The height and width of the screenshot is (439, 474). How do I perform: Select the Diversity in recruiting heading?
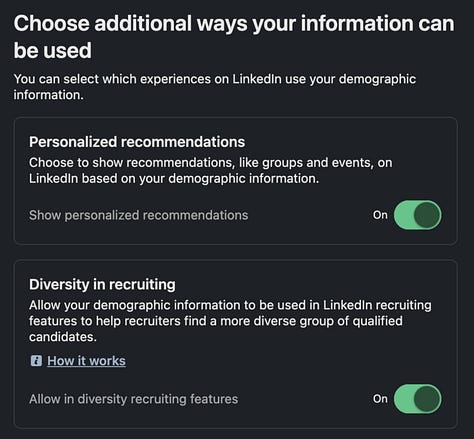(102, 285)
